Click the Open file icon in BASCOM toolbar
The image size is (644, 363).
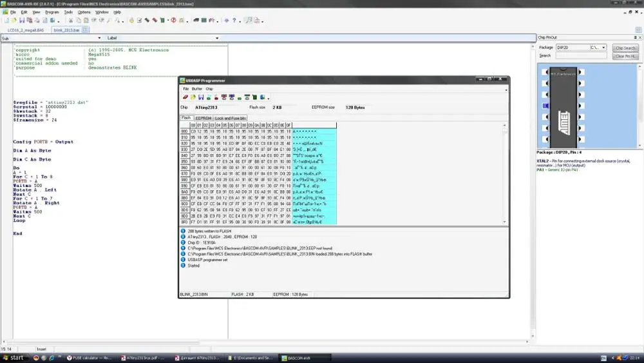click(14, 21)
